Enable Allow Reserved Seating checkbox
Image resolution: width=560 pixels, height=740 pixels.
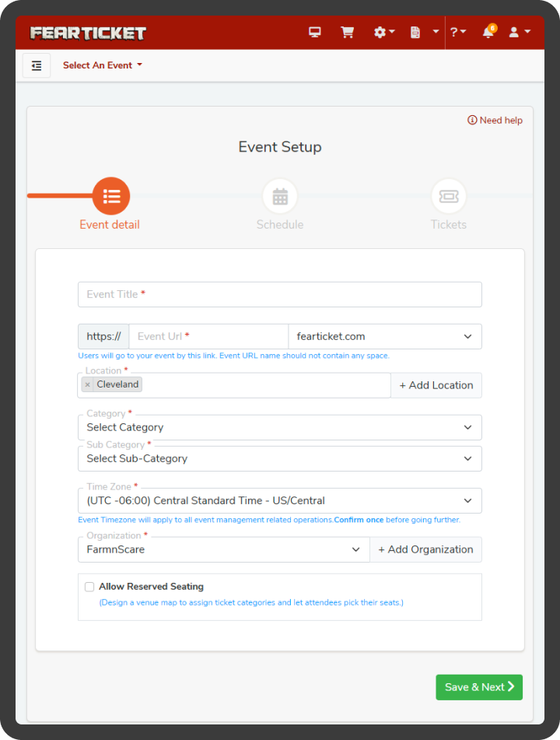pos(89,587)
